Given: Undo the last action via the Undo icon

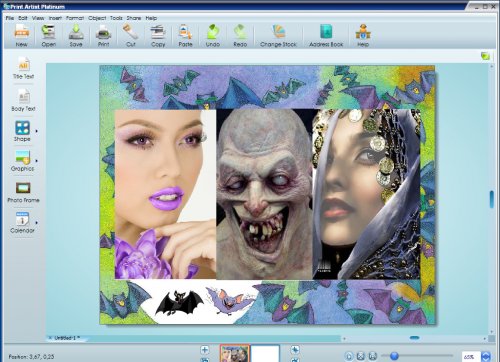Looking at the screenshot, I should click(x=213, y=32).
